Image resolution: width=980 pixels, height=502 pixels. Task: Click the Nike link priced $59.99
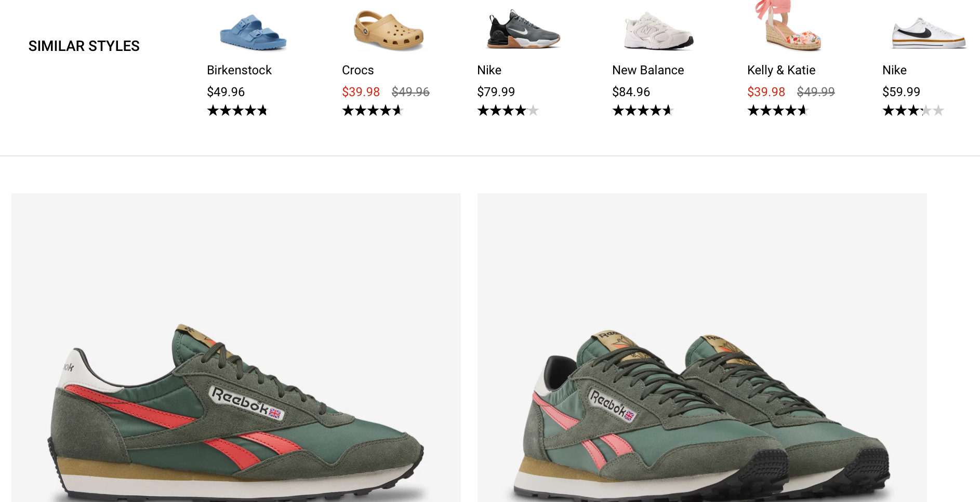(x=894, y=70)
